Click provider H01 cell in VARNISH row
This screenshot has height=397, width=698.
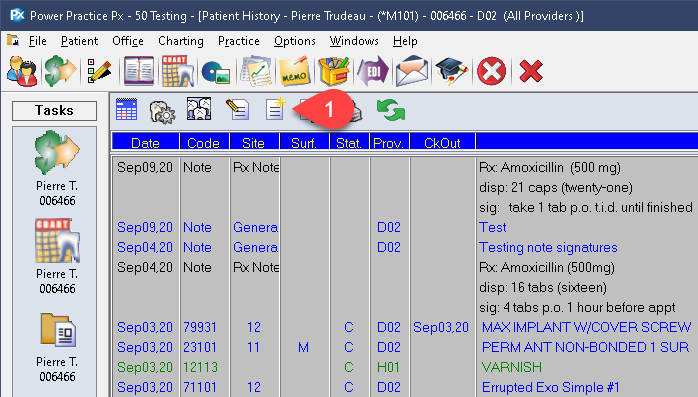click(389, 367)
